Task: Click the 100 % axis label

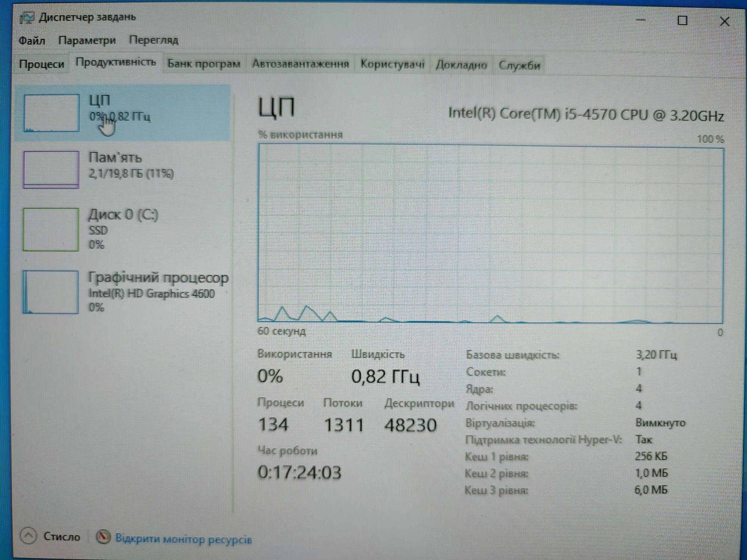Action: tap(710, 139)
